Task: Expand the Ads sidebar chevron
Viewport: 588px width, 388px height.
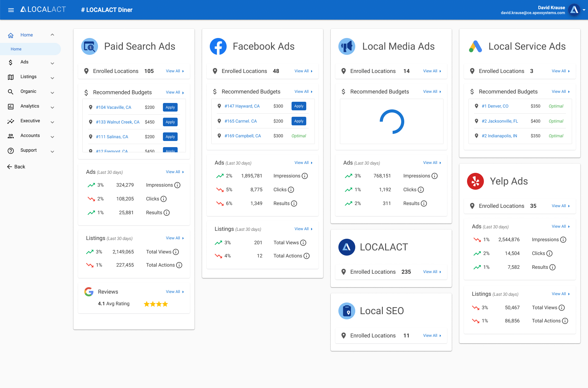Action: [x=52, y=63]
